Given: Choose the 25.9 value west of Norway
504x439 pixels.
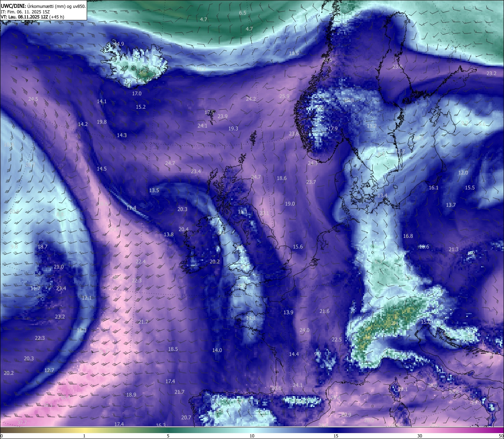Looking at the screenshot, I should 284,96.
